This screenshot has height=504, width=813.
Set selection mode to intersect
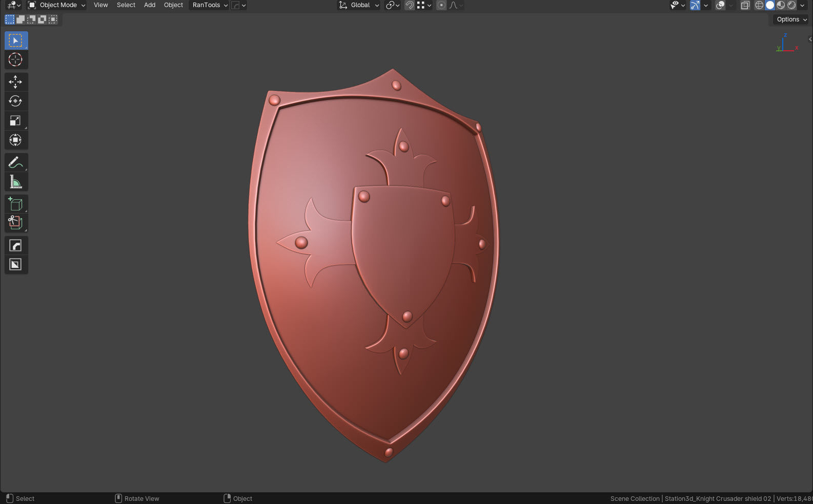tap(53, 19)
